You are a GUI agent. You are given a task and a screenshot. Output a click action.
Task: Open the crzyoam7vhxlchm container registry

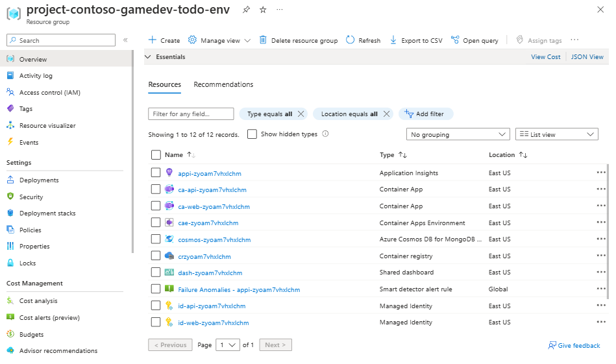[x=204, y=256]
